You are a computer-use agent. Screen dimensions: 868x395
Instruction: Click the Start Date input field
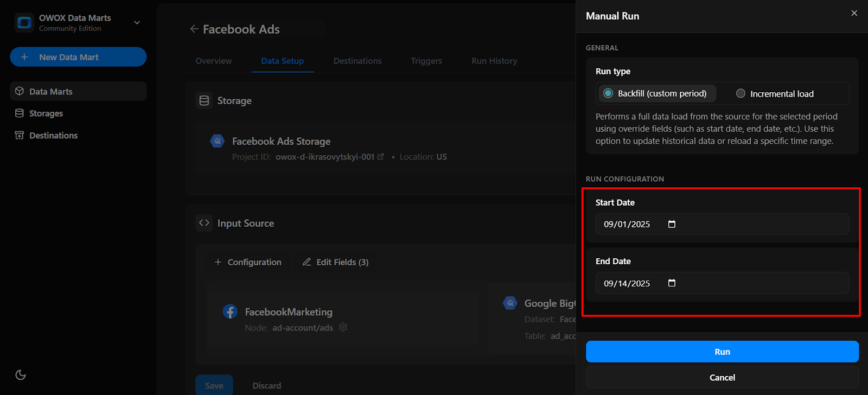(x=722, y=224)
